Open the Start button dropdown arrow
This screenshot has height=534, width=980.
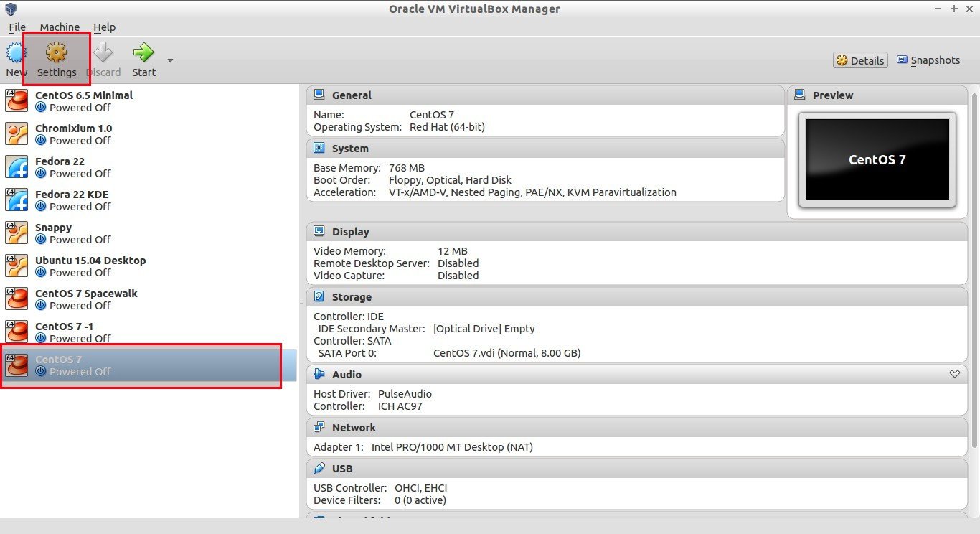tap(170, 60)
